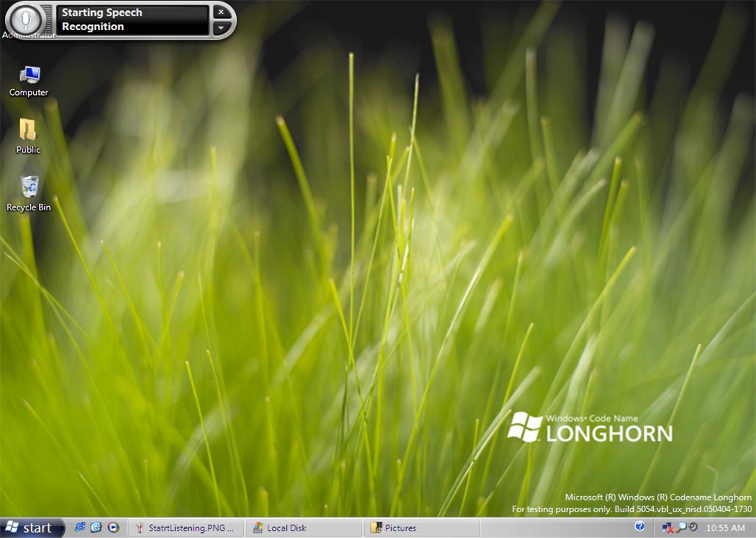
Task: Select the Computer desktop icon
Action: click(29, 82)
